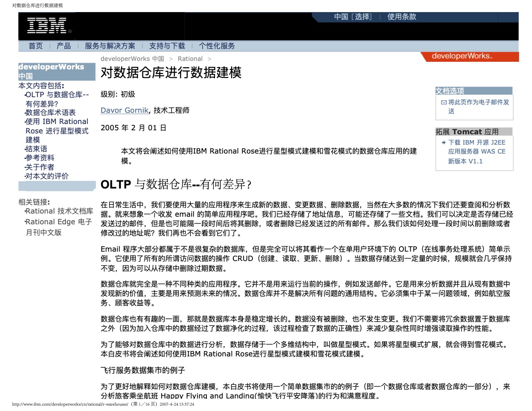Click the 拓展 Tomcat 应用 header
This screenshot has width=532, height=411.
[x=474, y=132]
